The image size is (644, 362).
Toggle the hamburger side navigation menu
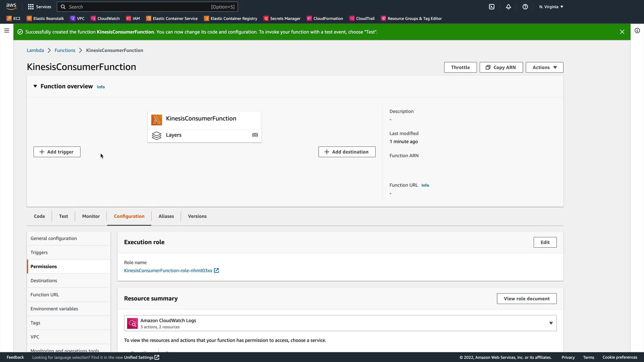[x=6, y=31]
